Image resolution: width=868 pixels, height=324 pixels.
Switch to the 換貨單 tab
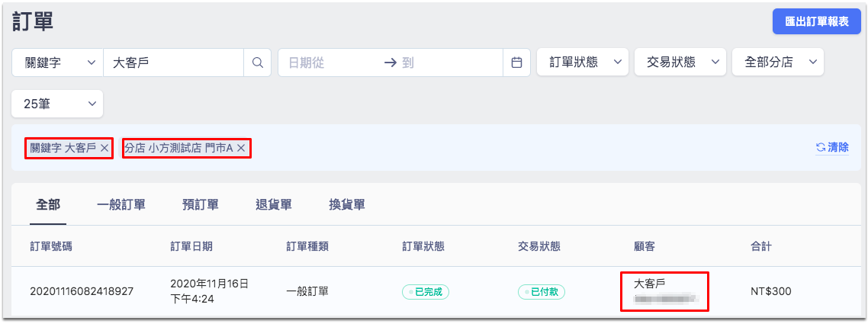pyautogui.click(x=347, y=204)
